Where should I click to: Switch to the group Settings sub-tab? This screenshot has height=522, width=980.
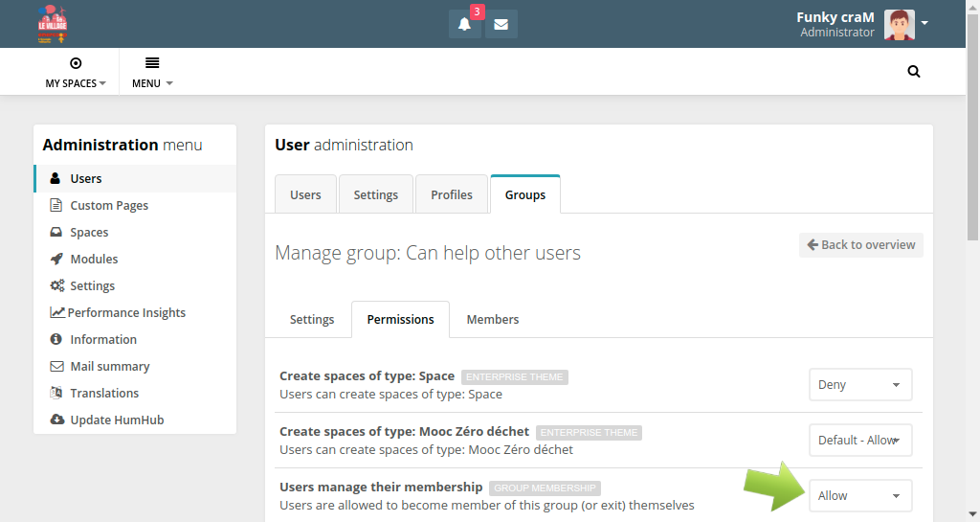pos(312,319)
